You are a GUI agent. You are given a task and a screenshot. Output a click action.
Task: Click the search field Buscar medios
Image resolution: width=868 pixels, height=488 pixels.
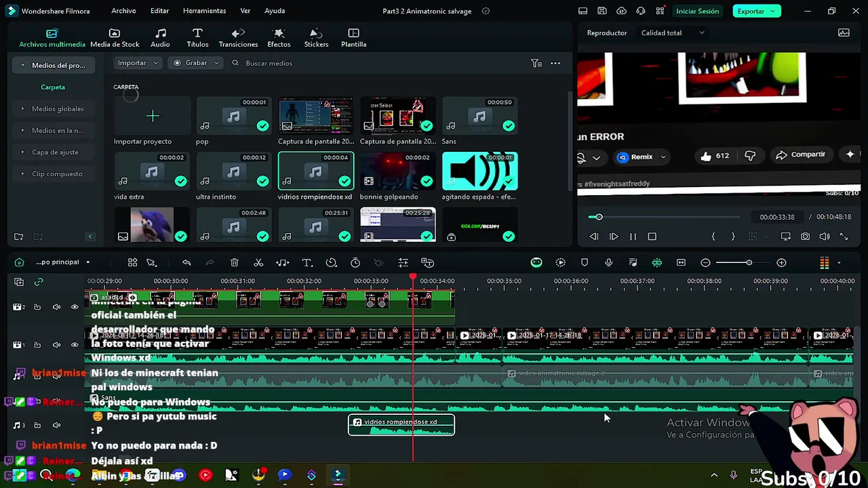pyautogui.click(x=269, y=63)
